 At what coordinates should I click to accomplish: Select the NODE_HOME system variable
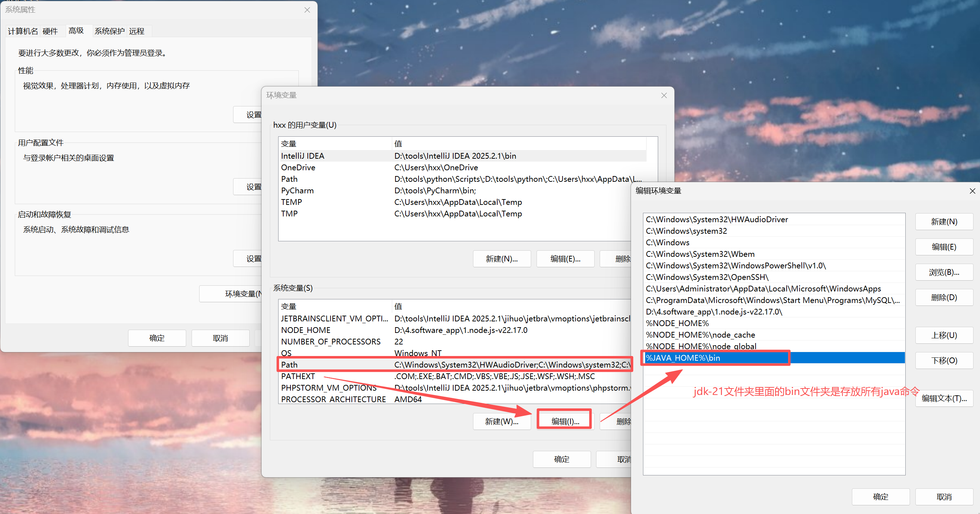(x=306, y=330)
